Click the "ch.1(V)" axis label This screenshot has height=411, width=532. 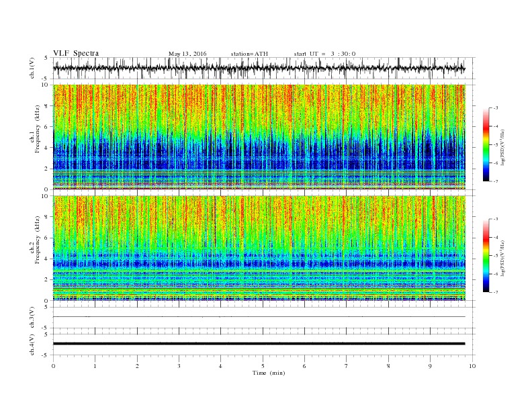[x=32, y=68]
